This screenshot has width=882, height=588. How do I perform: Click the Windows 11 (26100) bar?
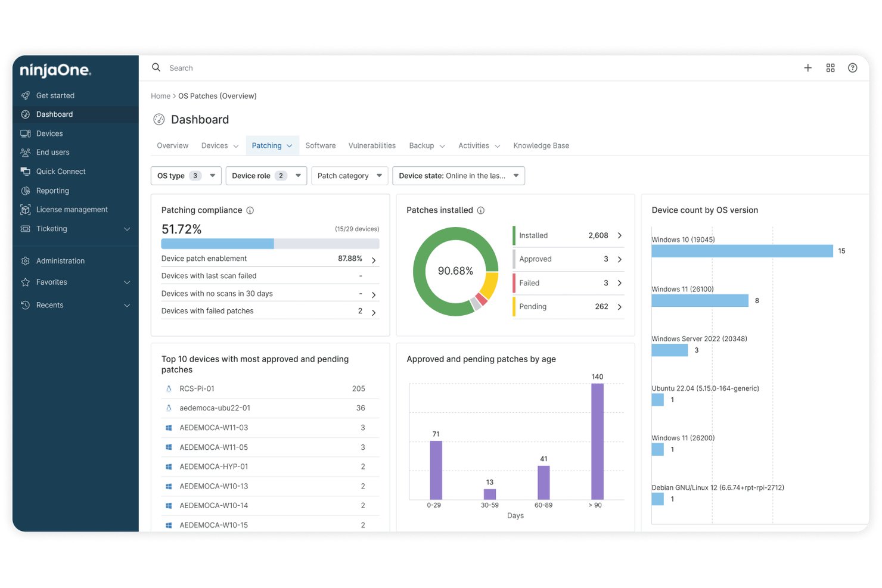click(x=700, y=300)
